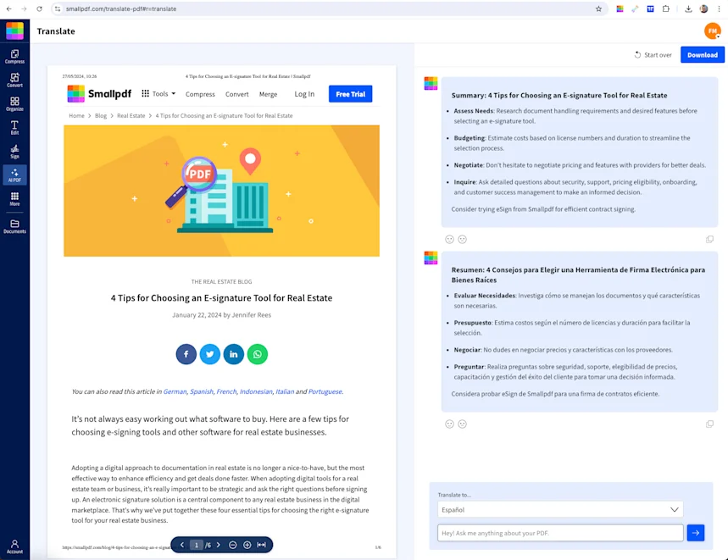Copy the Spanish summary response
Viewport: 728px width, 560px height.
[x=709, y=424]
